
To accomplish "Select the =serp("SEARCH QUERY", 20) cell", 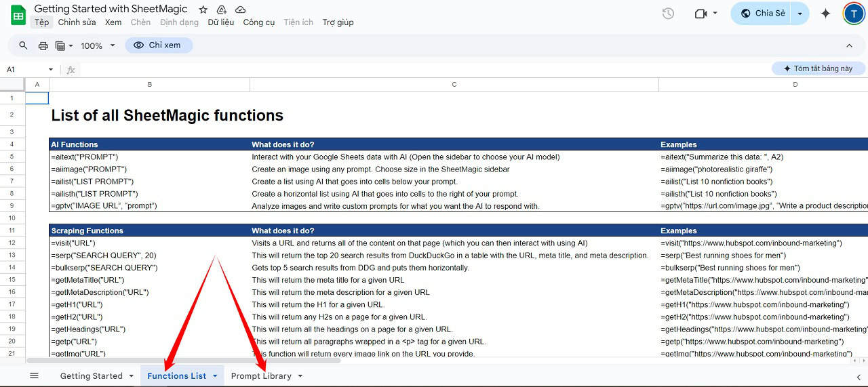I will pyautogui.click(x=149, y=256).
